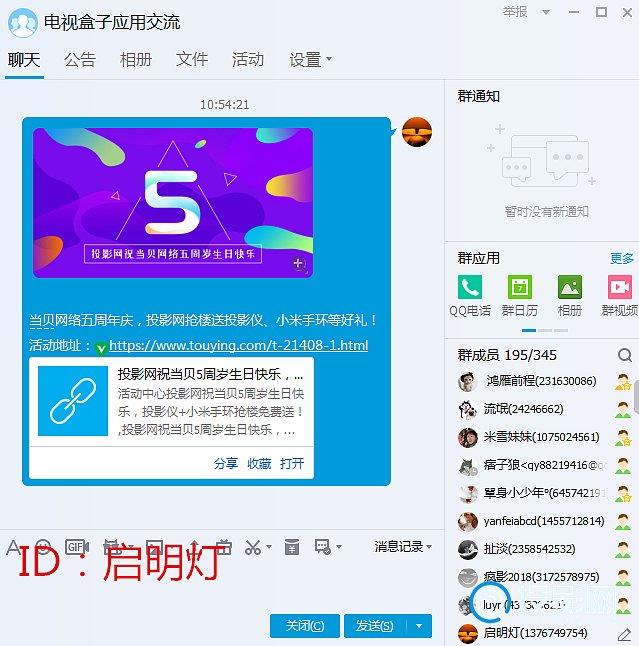Select the first page indicator under 群应用
The height and width of the screenshot is (646, 639).
[529, 330]
